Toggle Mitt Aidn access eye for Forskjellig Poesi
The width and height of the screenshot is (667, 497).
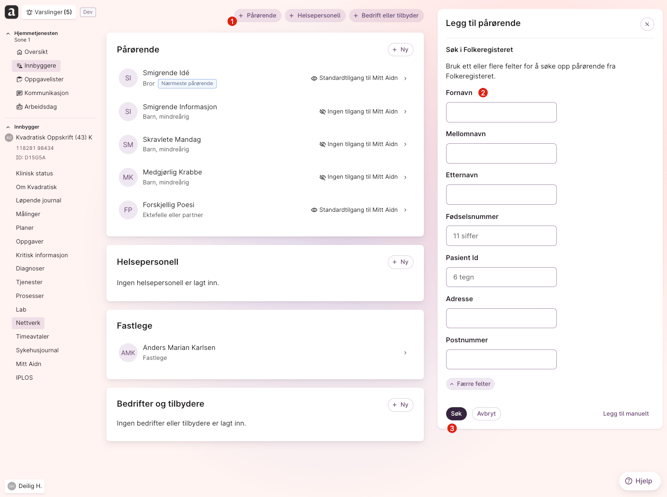[x=314, y=210]
